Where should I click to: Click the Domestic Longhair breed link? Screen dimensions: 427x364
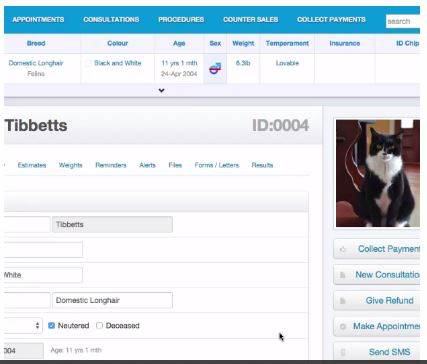pyautogui.click(x=36, y=63)
